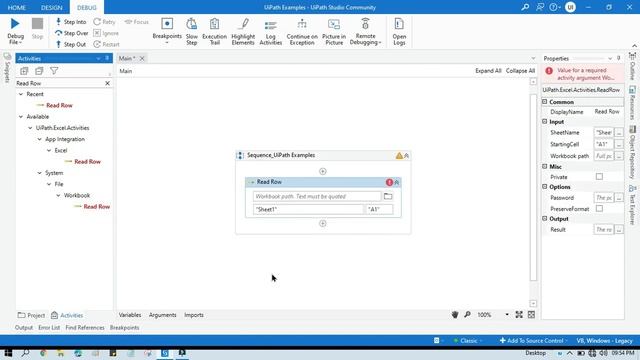Click the Workbook path input field
640x360 pixels.
click(317, 196)
